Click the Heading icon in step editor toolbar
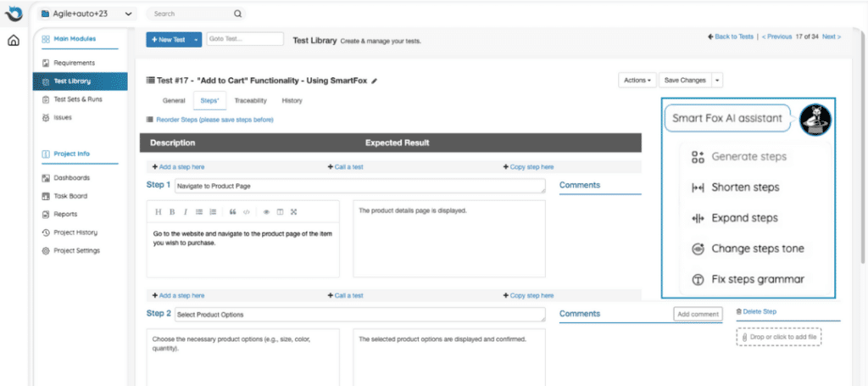 [x=159, y=211]
